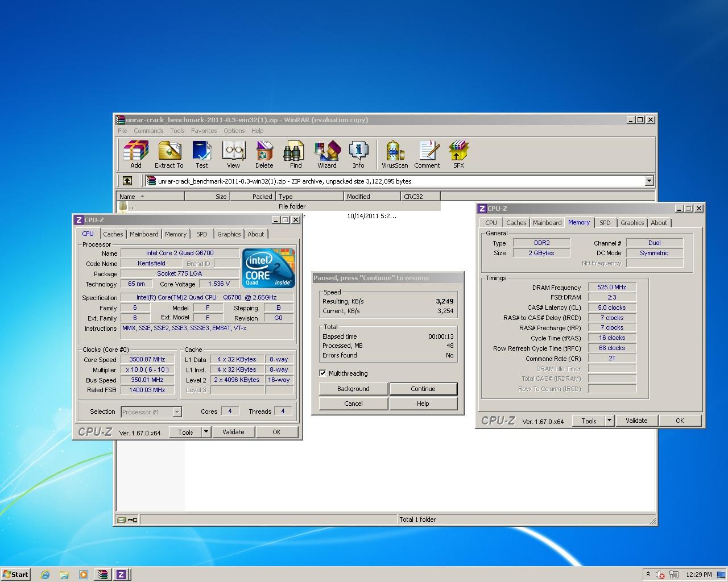This screenshot has width=728, height=582.
Task: Open Windows Explorer from taskbar
Action: pyautogui.click(x=64, y=575)
